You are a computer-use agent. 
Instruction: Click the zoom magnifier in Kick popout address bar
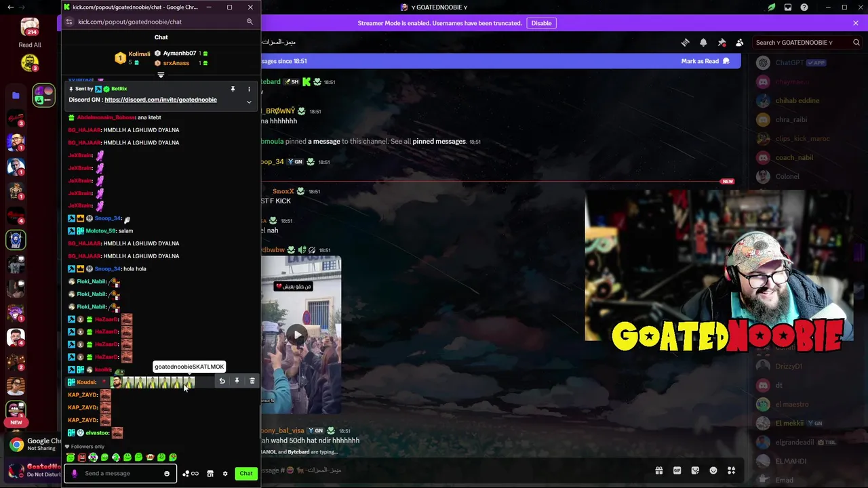click(250, 22)
